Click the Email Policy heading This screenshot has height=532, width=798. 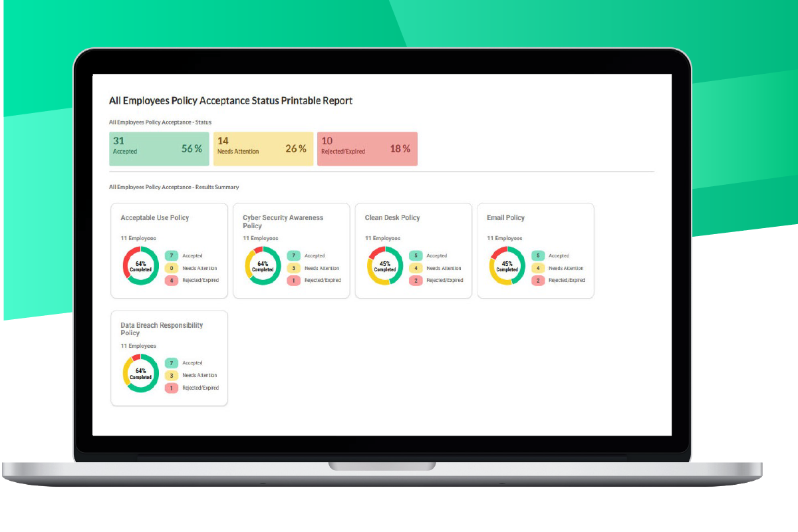tap(505, 217)
